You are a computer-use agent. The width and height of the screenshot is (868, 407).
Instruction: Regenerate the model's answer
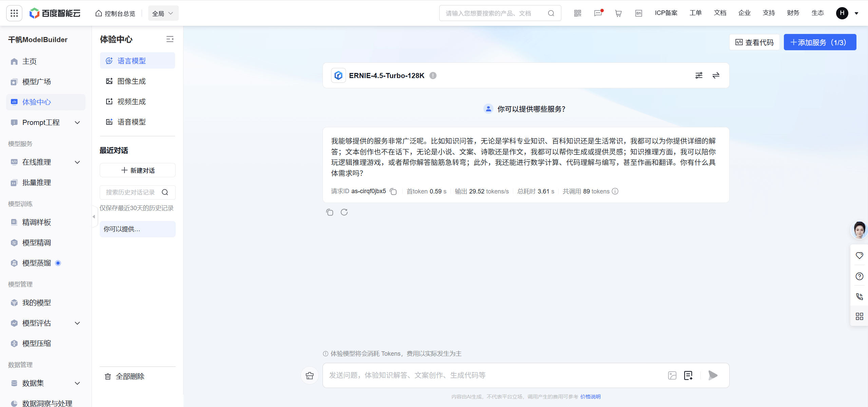pyautogui.click(x=344, y=212)
